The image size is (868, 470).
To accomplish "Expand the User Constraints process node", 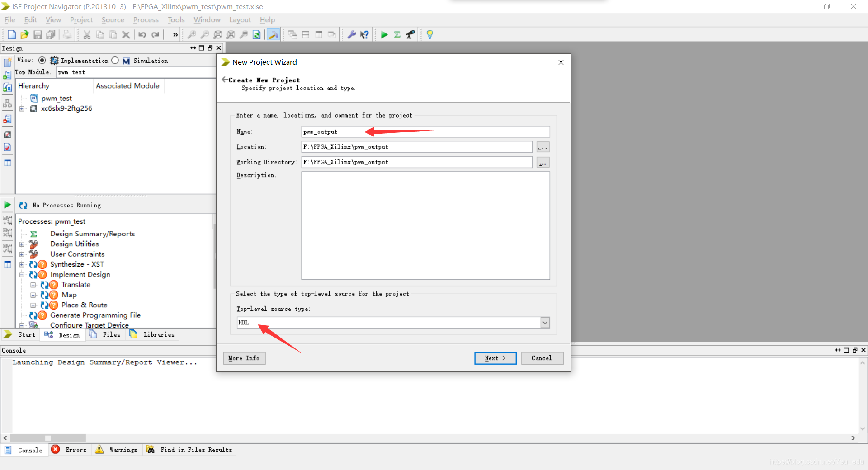I will point(22,254).
